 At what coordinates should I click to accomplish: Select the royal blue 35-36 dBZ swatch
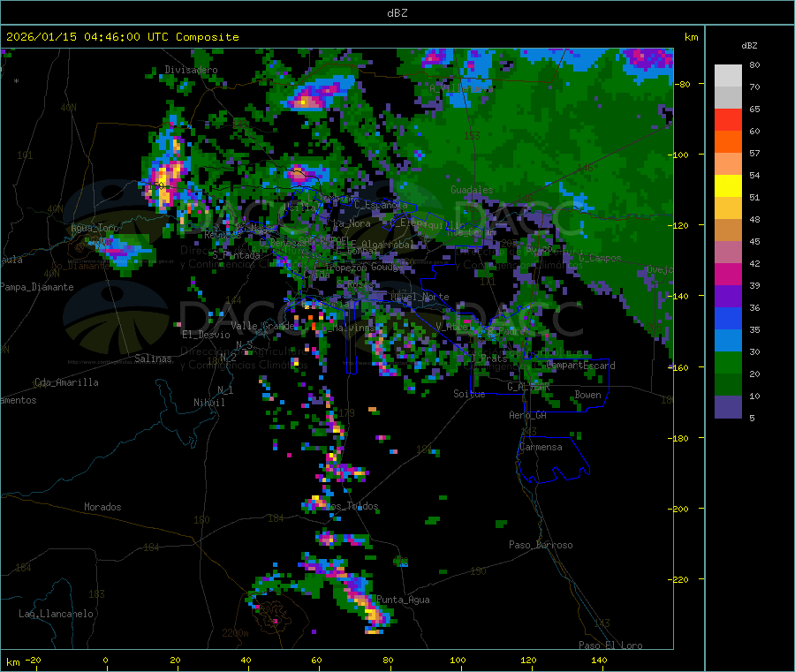[728, 318]
